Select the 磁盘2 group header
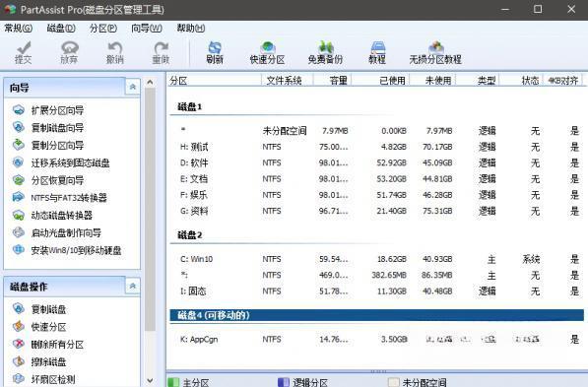Screen dimensions: 588x387 coord(190,235)
